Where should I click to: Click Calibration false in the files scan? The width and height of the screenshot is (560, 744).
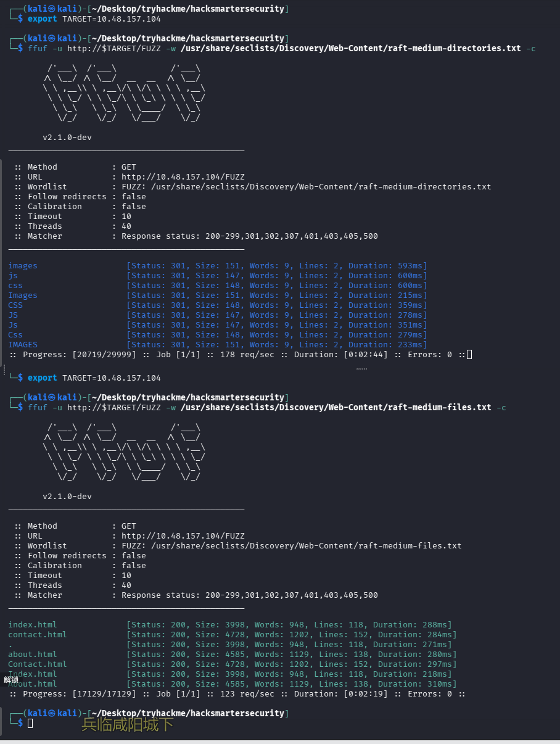tap(134, 566)
